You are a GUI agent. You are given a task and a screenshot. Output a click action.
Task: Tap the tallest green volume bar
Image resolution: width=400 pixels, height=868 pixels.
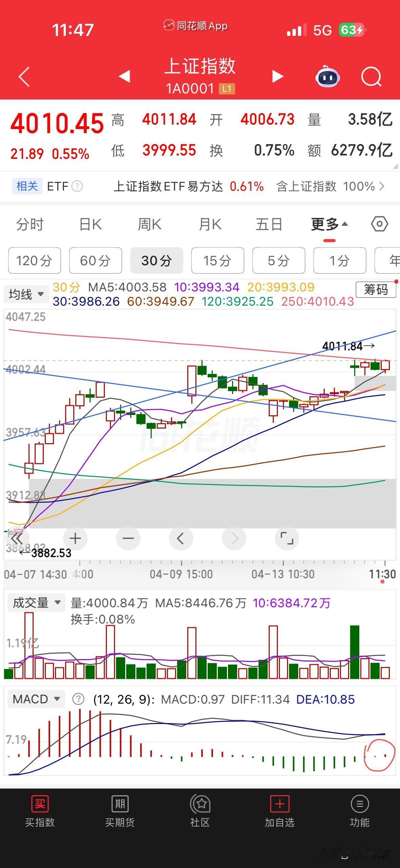click(x=355, y=652)
